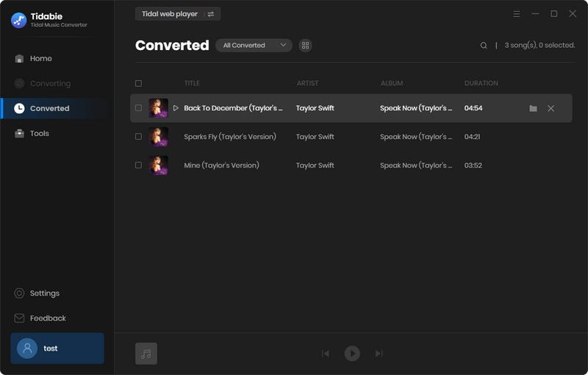
Task: Click the Tidabie logo icon
Action: click(x=18, y=21)
